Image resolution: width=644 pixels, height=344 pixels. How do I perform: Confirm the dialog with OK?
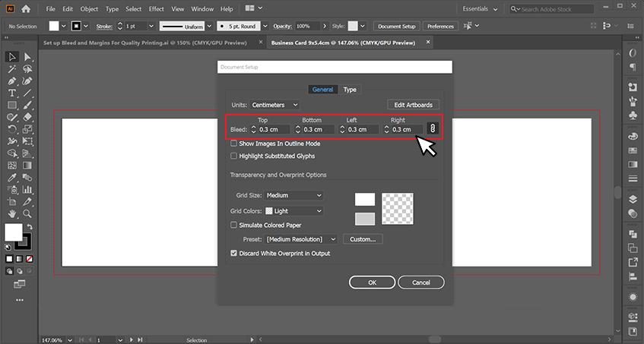[372, 282]
